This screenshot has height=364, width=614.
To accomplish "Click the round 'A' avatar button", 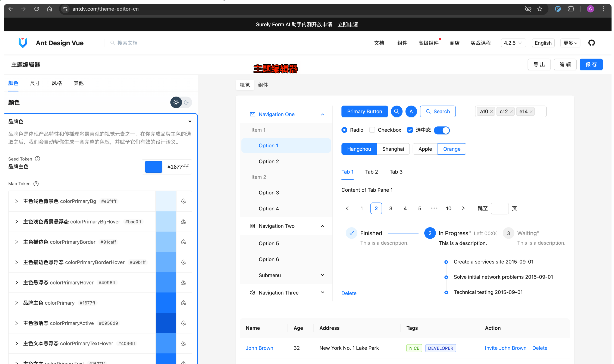I will click(x=411, y=111).
